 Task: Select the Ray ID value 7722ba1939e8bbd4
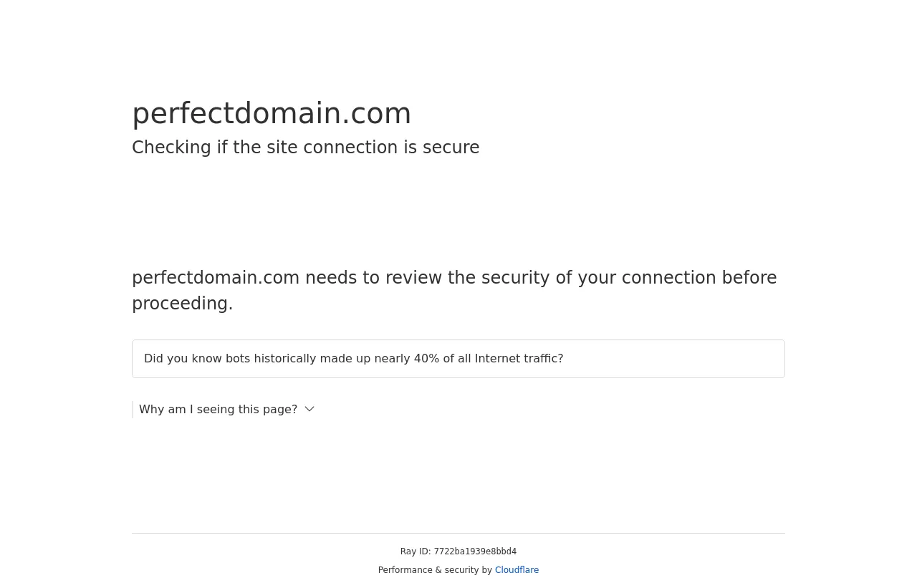pos(475,551)
